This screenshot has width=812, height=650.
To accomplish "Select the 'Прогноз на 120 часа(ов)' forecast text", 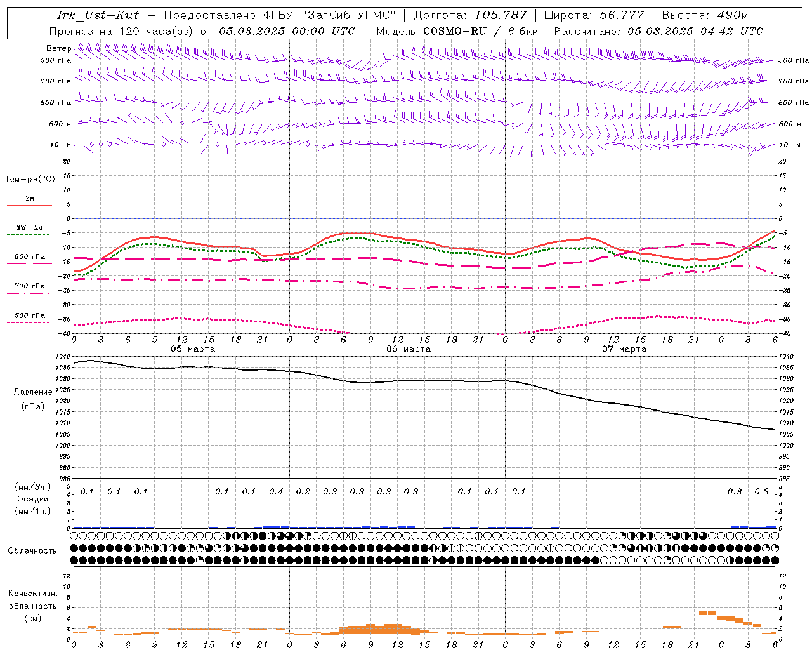I will click(122, 31).
